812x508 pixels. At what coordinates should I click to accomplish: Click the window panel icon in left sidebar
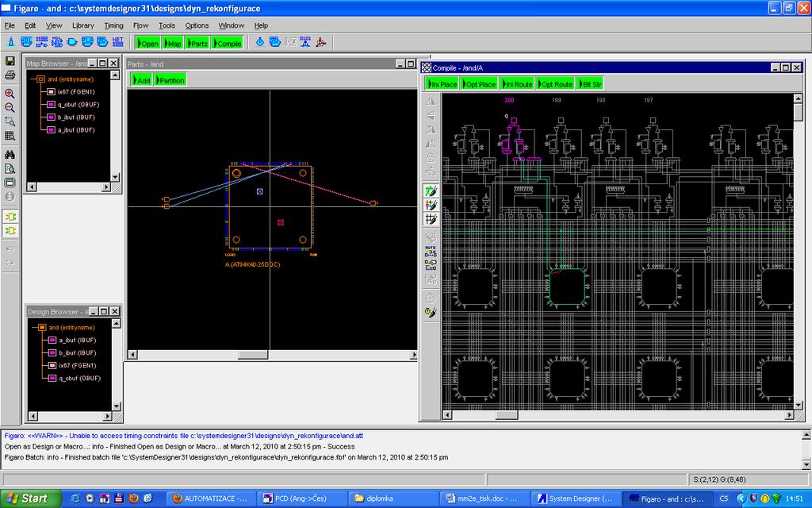pyautogui.click(x=10, y=183)
